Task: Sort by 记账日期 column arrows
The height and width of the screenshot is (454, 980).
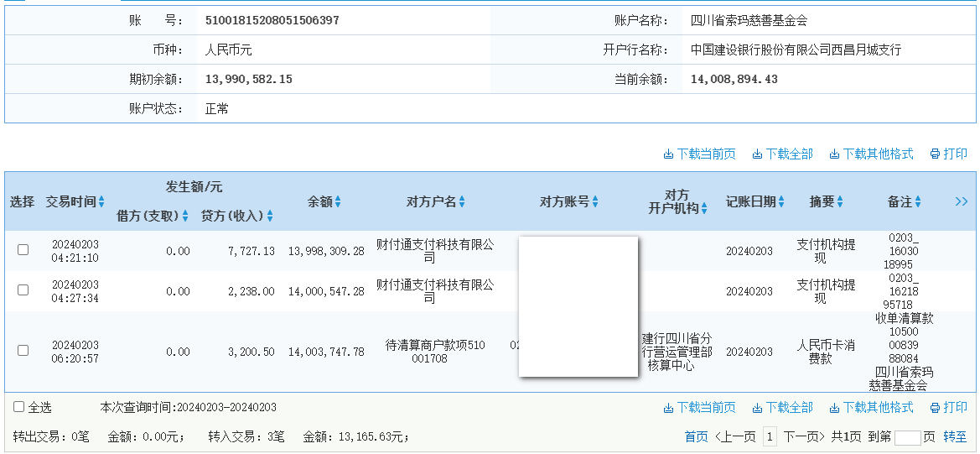Action: coord(781,202)
